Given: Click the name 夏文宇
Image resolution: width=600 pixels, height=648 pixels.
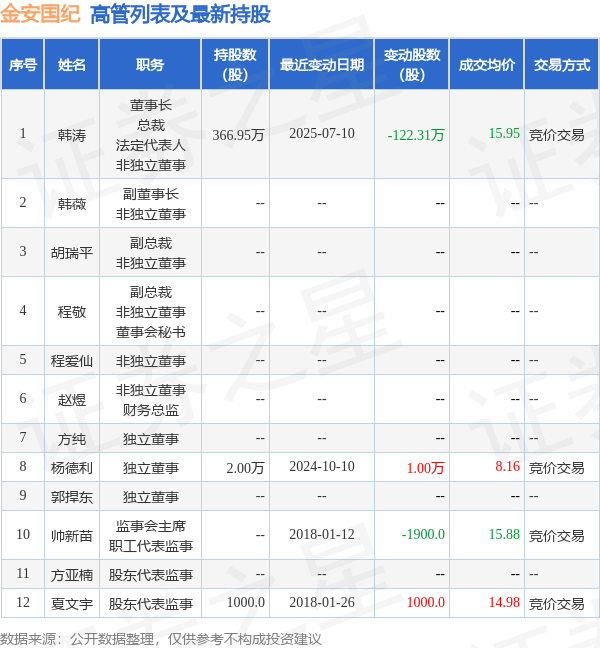Looking at the screenshot, I should coord(71,604).
